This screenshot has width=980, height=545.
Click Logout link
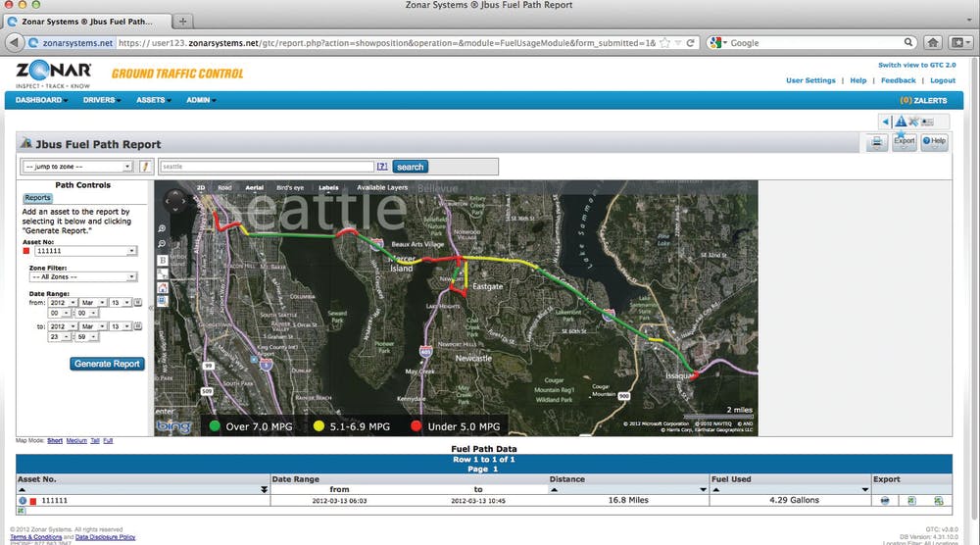pyautogui.click(x=943, y=80)
